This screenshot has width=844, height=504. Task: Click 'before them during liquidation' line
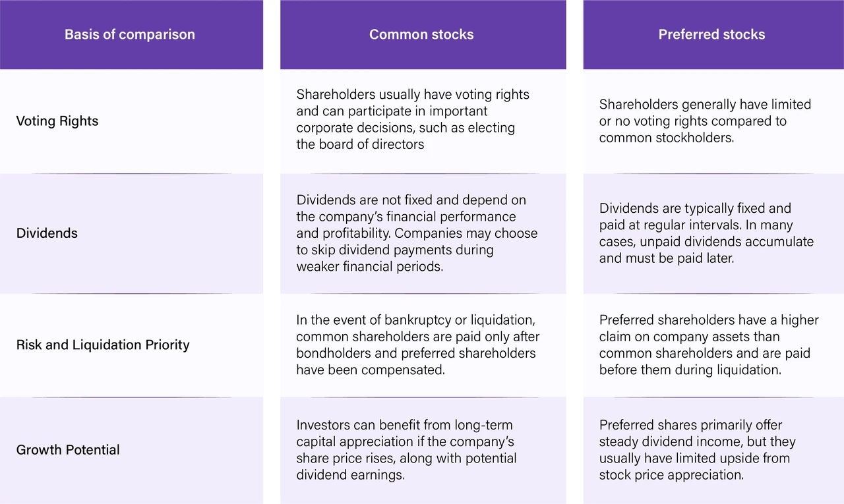coord(690,370)
